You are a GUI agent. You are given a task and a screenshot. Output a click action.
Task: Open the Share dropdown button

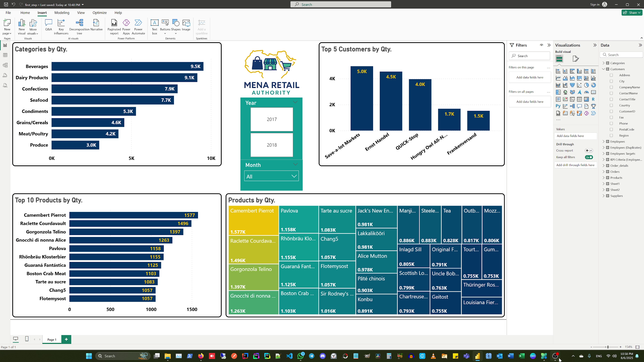point(632,13)
